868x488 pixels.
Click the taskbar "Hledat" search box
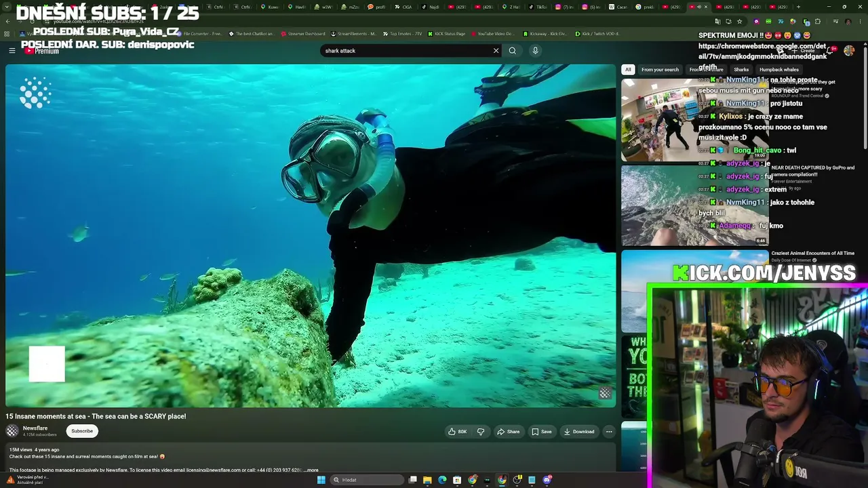pyautogui.click(x=366, y=480)
